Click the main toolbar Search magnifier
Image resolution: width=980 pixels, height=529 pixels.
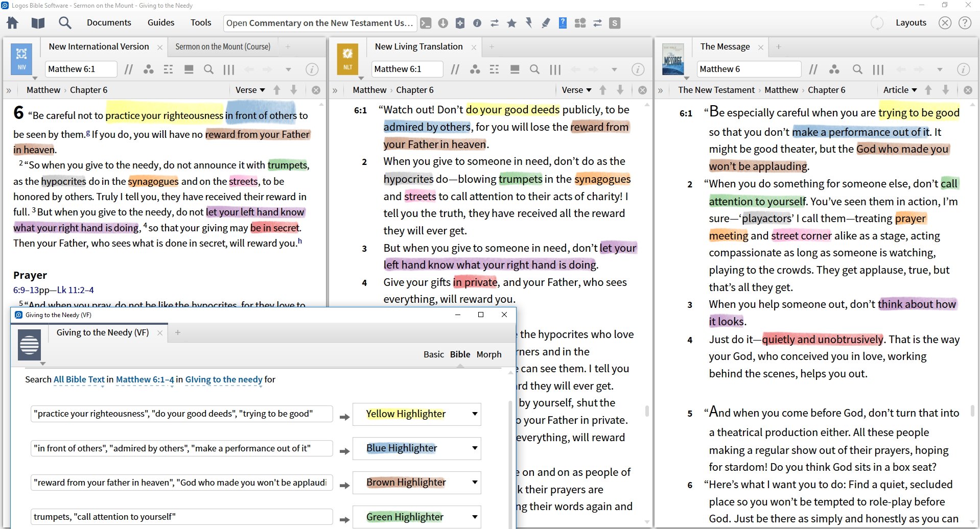coord(65,23)
